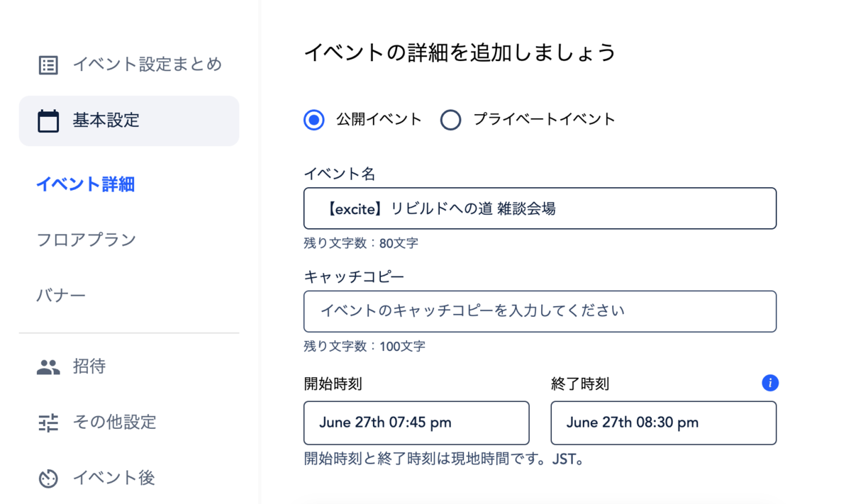Select the プライベートイベント radio button

(x=450, y=120)
